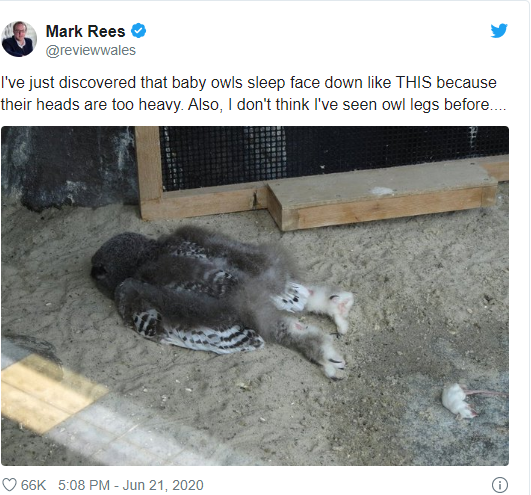Open the 5:08 PM - Jun 21, 2020 timestamp
The image size is (531, 495).
(x=131, y=485)
